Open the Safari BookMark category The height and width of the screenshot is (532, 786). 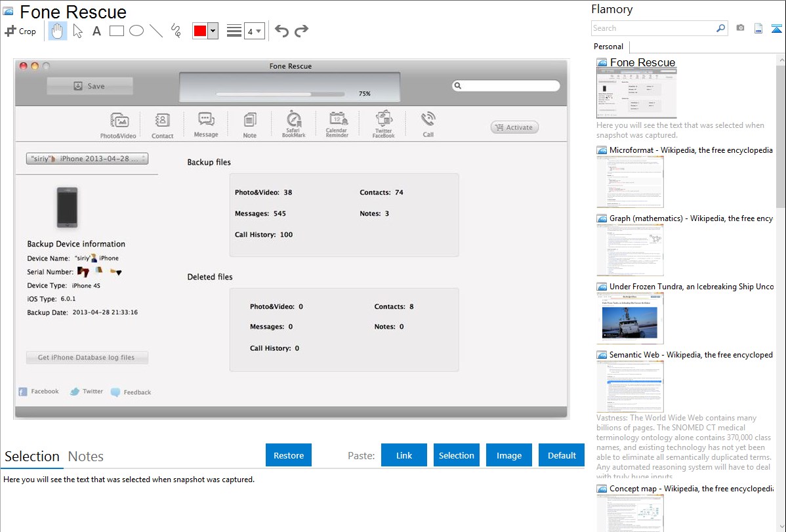coord(294,124)
